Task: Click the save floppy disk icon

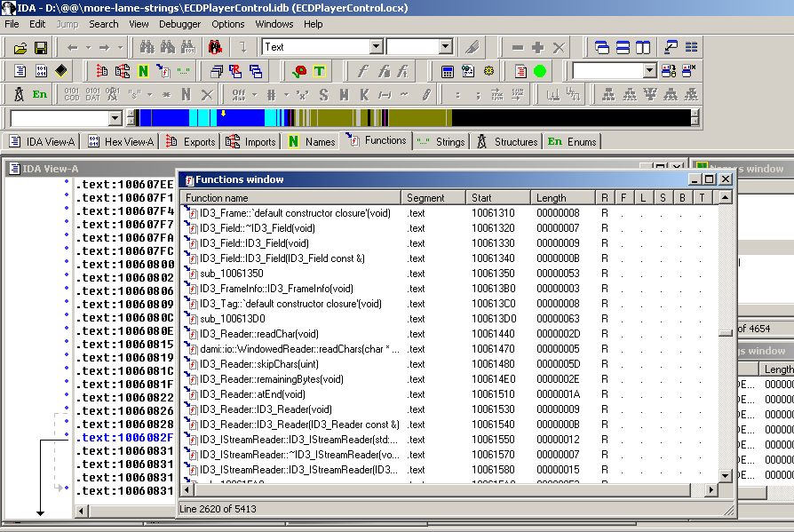Action: 40,47
